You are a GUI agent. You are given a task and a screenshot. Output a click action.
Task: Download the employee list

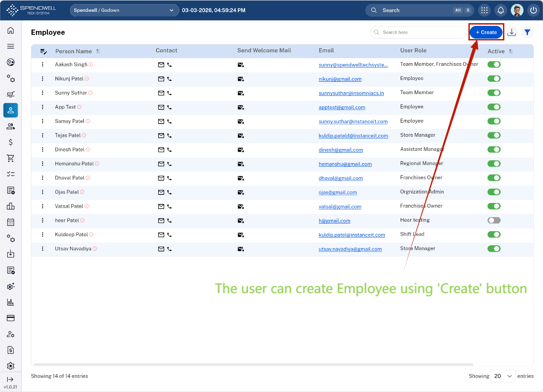tap(512, 32)
